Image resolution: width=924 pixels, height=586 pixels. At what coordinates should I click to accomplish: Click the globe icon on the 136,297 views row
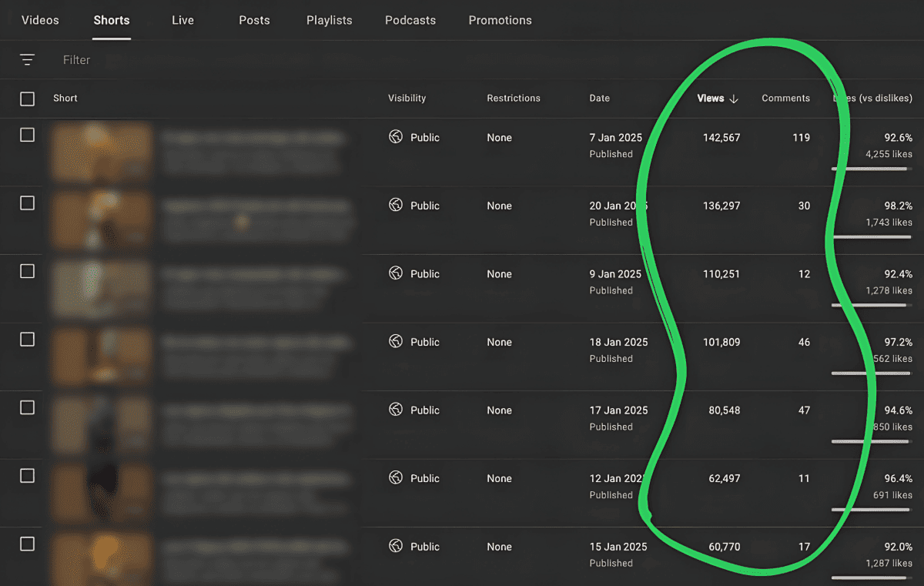coord(396,205)
